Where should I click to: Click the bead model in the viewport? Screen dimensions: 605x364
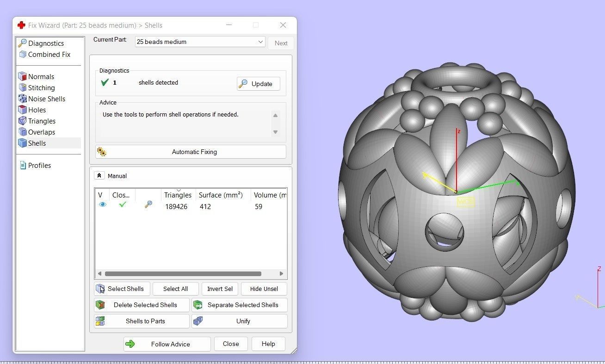click(456, 192)
